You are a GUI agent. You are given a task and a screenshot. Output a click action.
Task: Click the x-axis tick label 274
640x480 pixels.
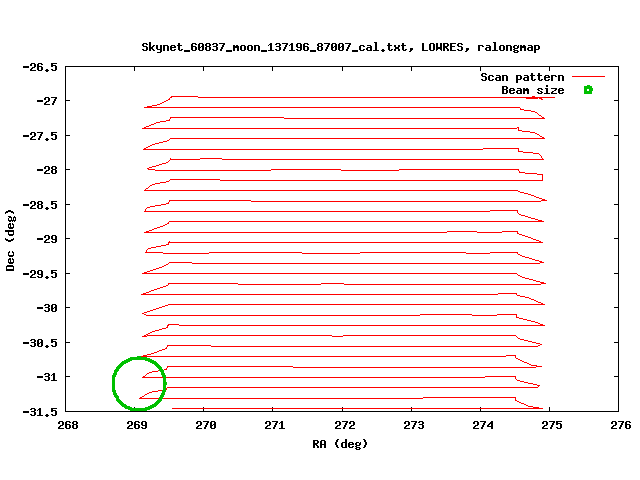(x=483, y=425)
